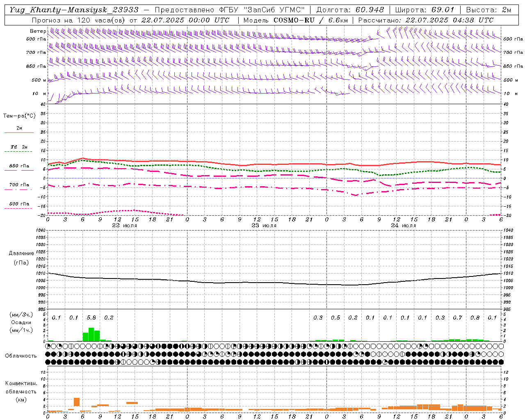Click the temperature legend's '700 гПа' entry

click(19, 185)
